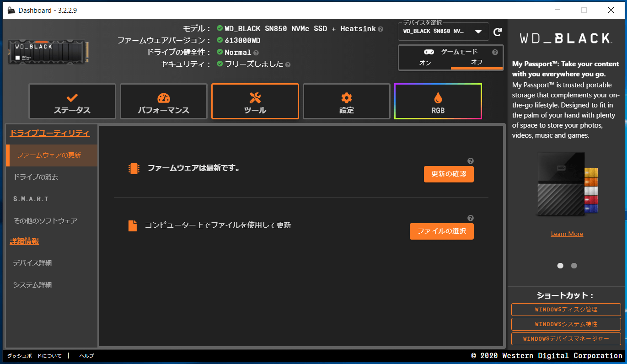Select ドライブの消去 in sidebar
Viewport: 627px width, 364px height.
point(52,177)
